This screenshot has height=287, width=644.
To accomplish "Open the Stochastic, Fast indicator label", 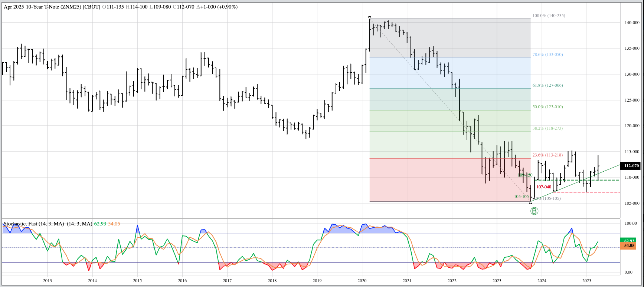I will tap(34, 224).
